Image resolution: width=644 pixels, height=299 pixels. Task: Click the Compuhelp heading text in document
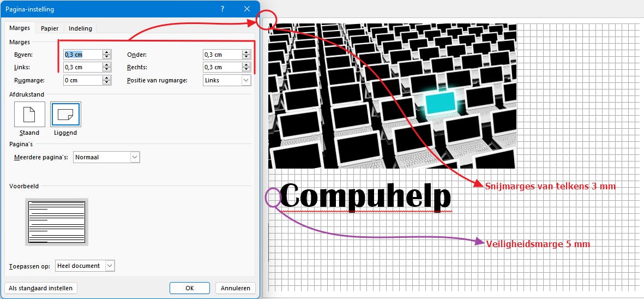pyautogui.click(x=366, y=196)
